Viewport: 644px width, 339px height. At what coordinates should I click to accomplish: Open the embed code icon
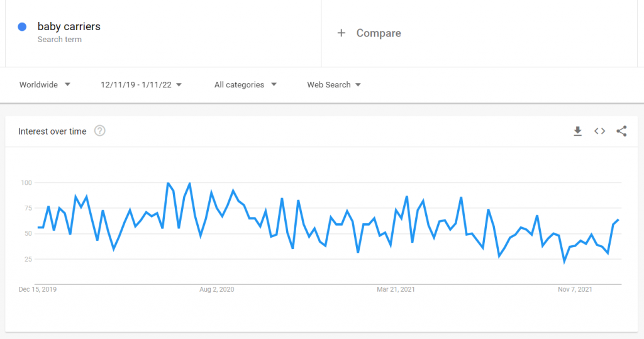pyautogui.click(x=599, y=131)
